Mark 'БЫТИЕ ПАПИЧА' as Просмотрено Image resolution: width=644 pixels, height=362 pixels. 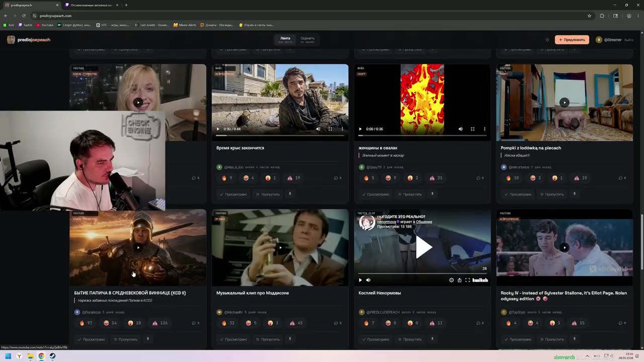click(92, 339)
